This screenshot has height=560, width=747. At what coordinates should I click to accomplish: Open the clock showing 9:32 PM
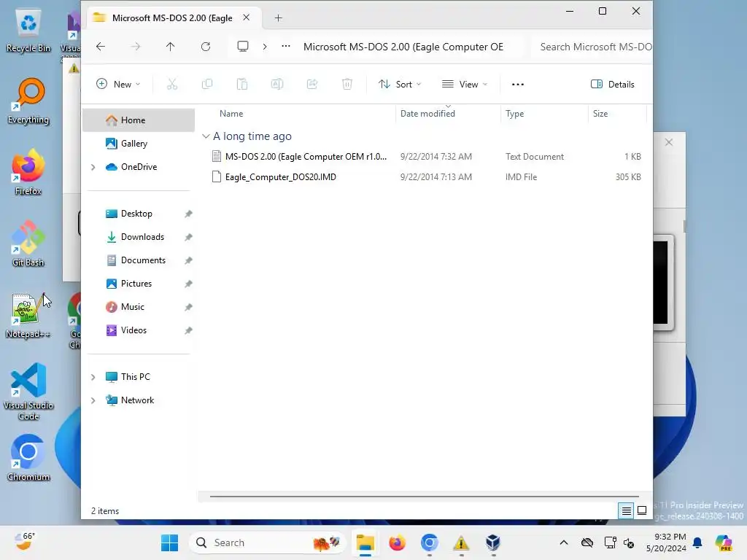(x=666, y=542)
